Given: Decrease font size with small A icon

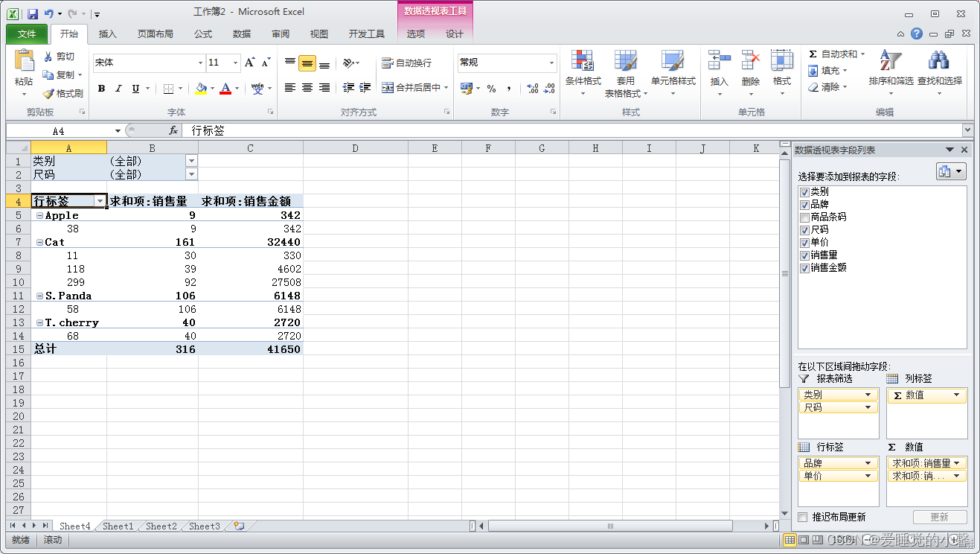Looking at the screenshot, I should [x=266, y=63].
